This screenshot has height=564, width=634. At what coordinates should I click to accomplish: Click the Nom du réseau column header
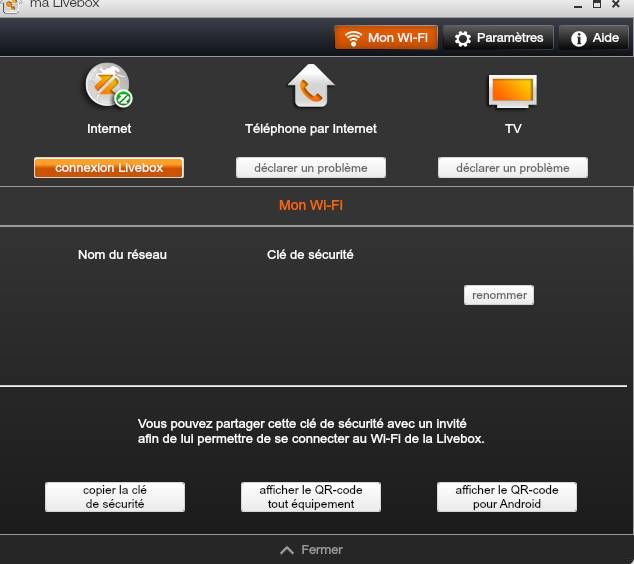click(x=122, y=255)
